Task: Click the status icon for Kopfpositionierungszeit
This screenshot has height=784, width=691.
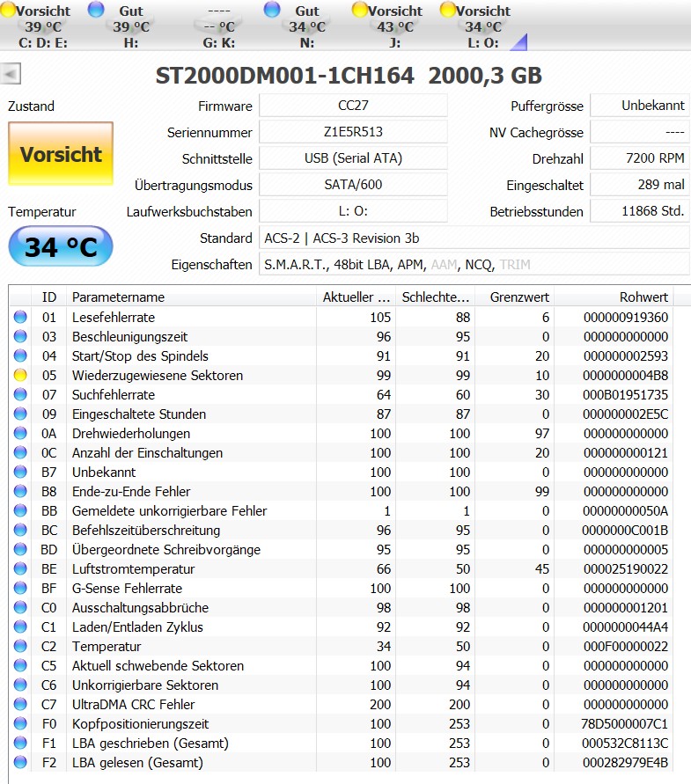Action: click(20, 723)
